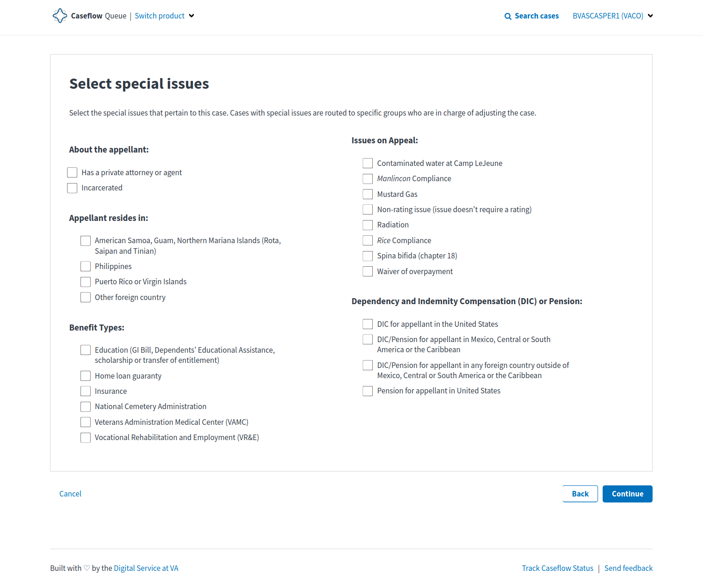Click the Cancel link
This screenshot has width=703, height=588.
click(x=70, y=494)
